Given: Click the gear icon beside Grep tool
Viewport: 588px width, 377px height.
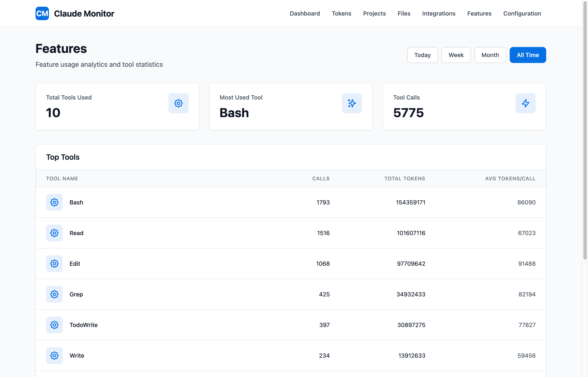Looking at the screenshot, I should coord(54,294).
